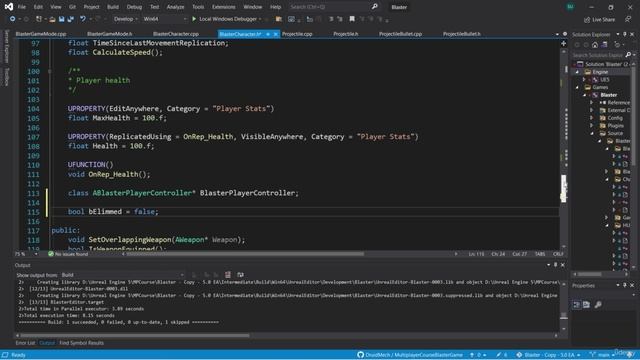The width and height of the screenshot is (640, 360).
Task: Click the main branch status bar item
Action: coord(603,355)
